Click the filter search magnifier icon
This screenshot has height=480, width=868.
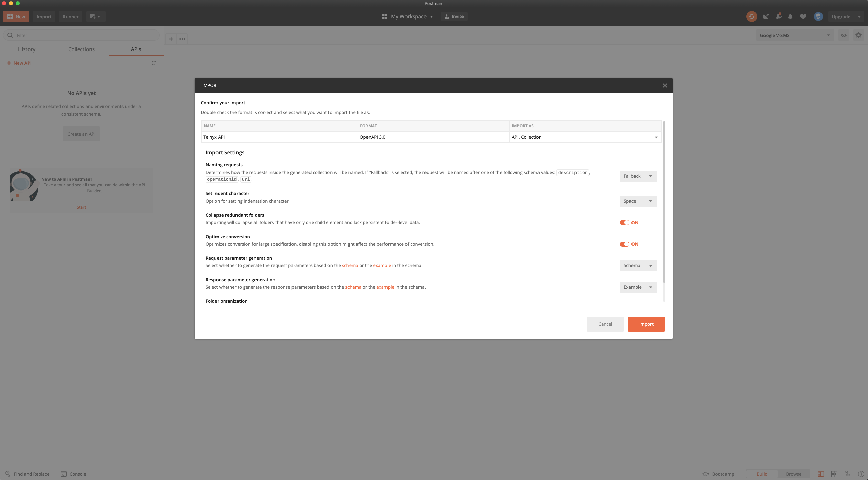(10, 35)
